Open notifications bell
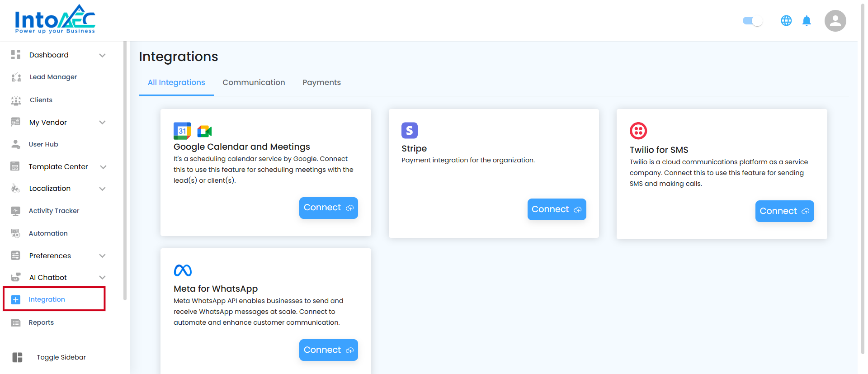 tap(807, 21)
